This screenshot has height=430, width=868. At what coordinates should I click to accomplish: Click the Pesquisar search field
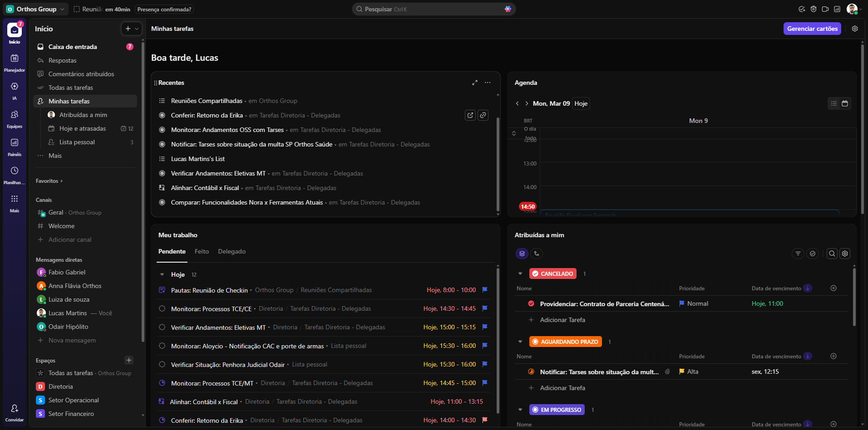coord(434,9)
